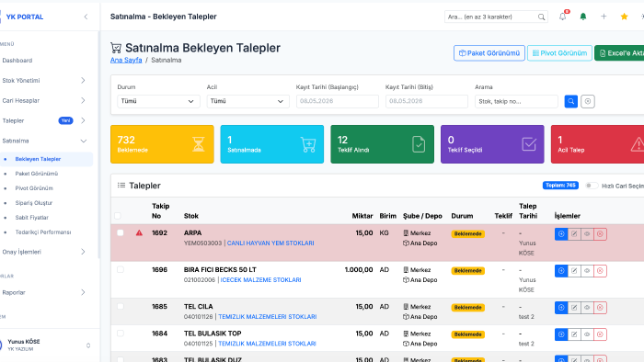Click the cyan Satınalmada card
Viewport: 644px width, 362px height.
tap(272, 144)
